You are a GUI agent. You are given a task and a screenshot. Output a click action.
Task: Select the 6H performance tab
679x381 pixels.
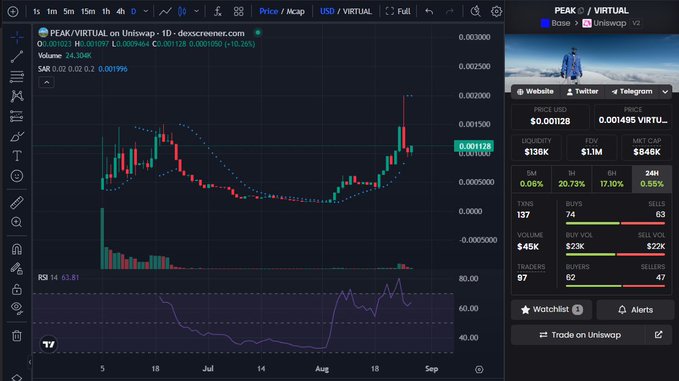pos(611,179)
